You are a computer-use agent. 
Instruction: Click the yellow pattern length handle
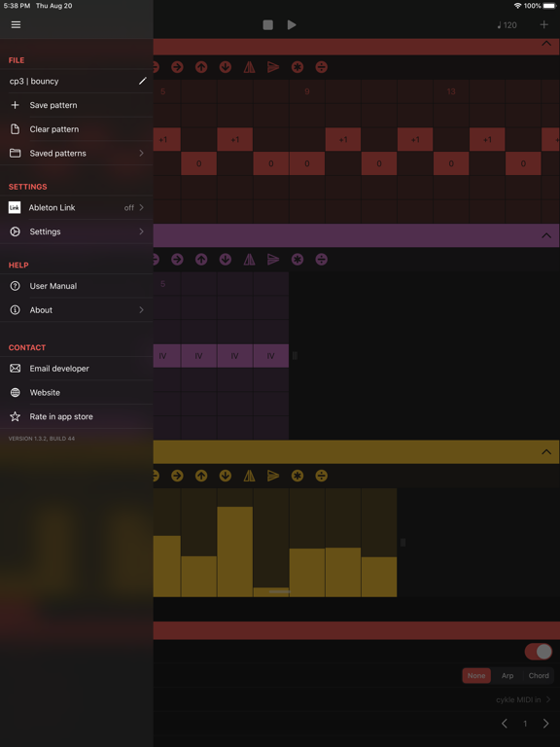coord(402,543)
